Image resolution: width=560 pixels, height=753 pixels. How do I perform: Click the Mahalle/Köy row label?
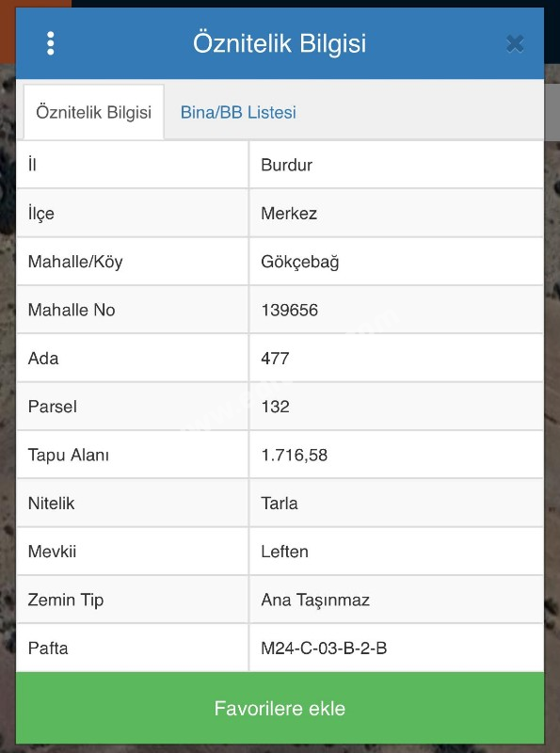click(x=75, y=262)
